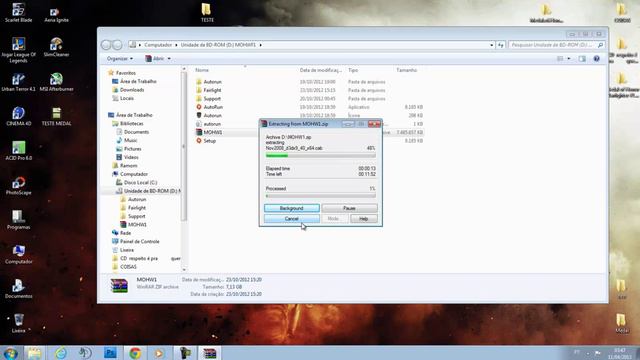Pause the WinRAR extraction
The width and height of the screenshot is (640, 360).
pos(349,208)
